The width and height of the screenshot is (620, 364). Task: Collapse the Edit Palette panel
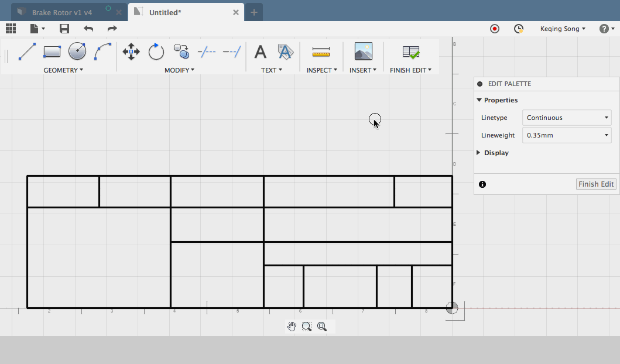pyautogui.click(x=480, y=84)
